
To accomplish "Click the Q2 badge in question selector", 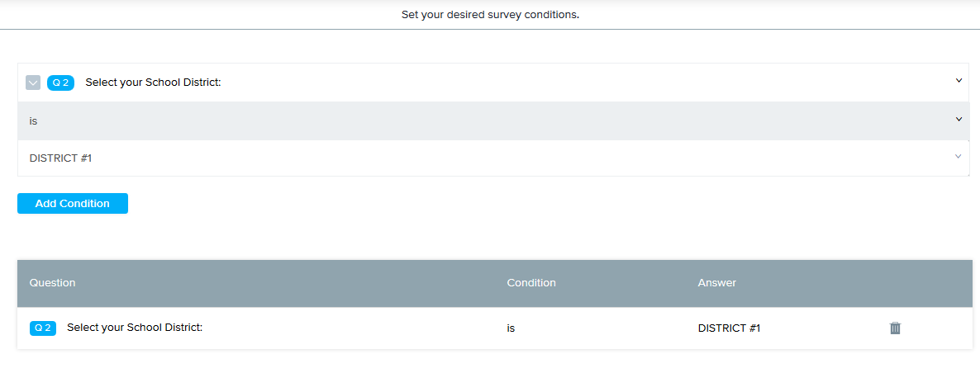I will point(60,83).
